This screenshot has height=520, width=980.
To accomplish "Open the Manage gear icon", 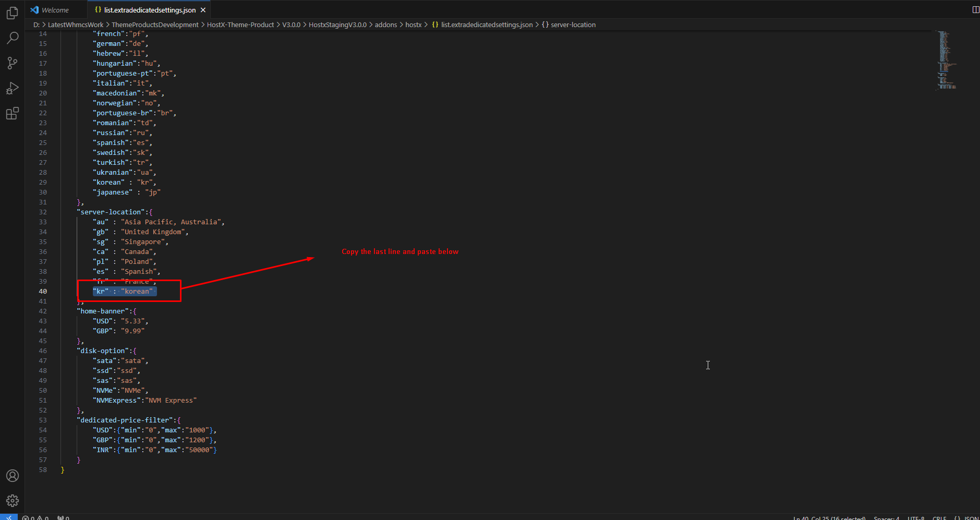I will point(13,501).
